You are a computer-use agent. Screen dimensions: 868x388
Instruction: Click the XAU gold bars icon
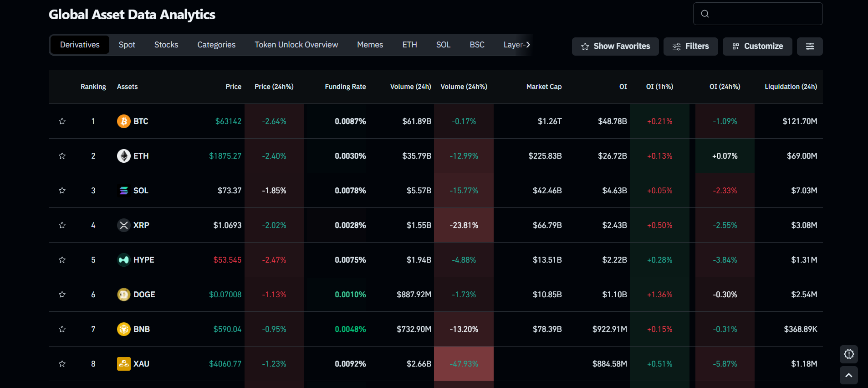[x=123, y=364]
